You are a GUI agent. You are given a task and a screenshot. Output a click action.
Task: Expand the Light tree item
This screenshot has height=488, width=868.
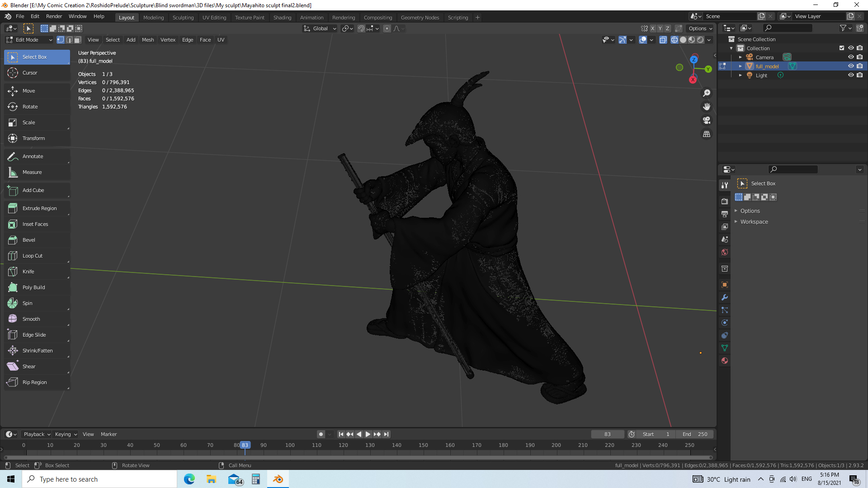click(x=740, y=75)
